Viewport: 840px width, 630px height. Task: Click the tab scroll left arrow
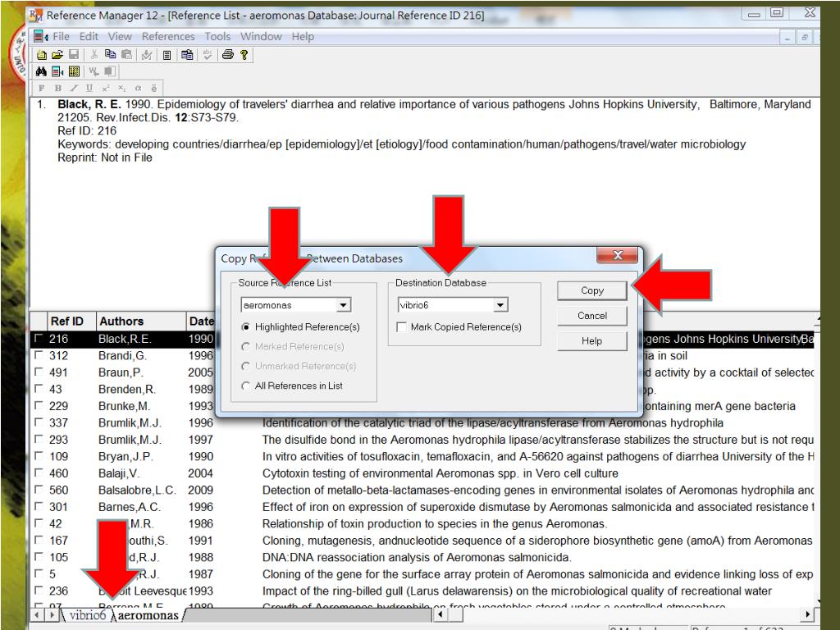(x=37, y=614)
